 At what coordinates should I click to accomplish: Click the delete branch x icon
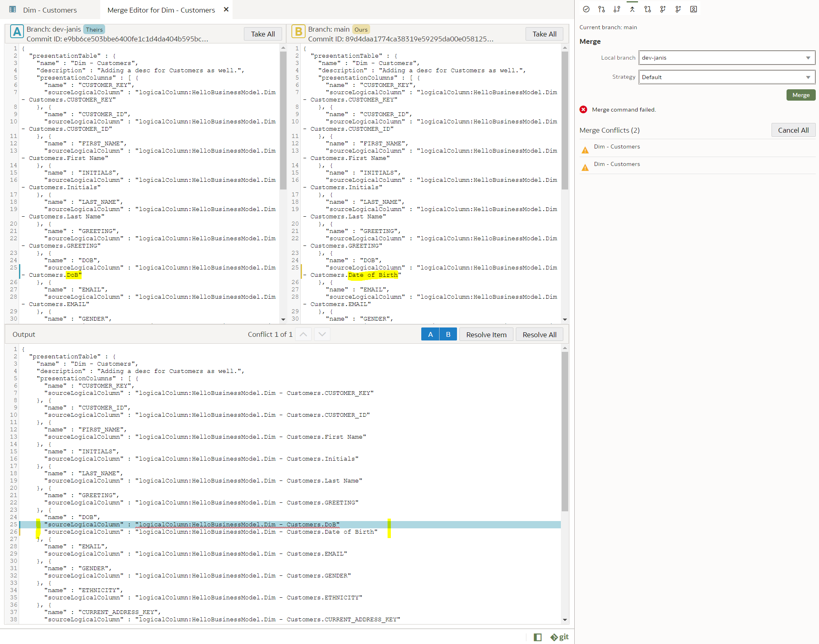click(678, 9)
